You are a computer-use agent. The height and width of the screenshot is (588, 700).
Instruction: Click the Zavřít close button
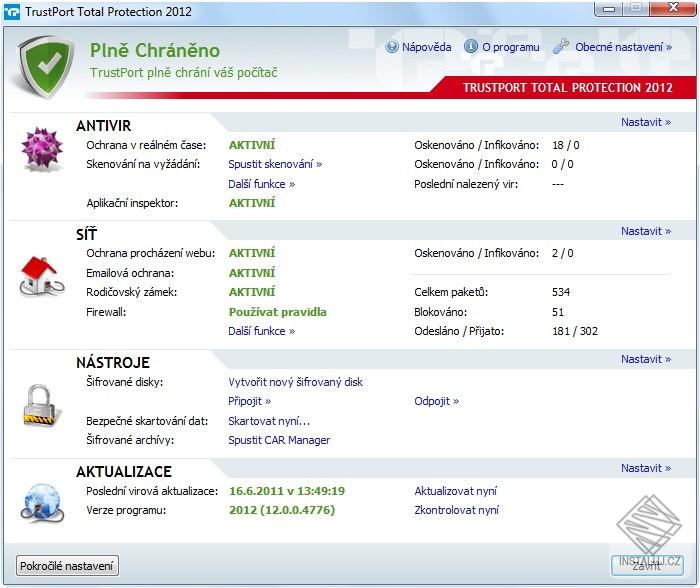click(x=647, y=565)
